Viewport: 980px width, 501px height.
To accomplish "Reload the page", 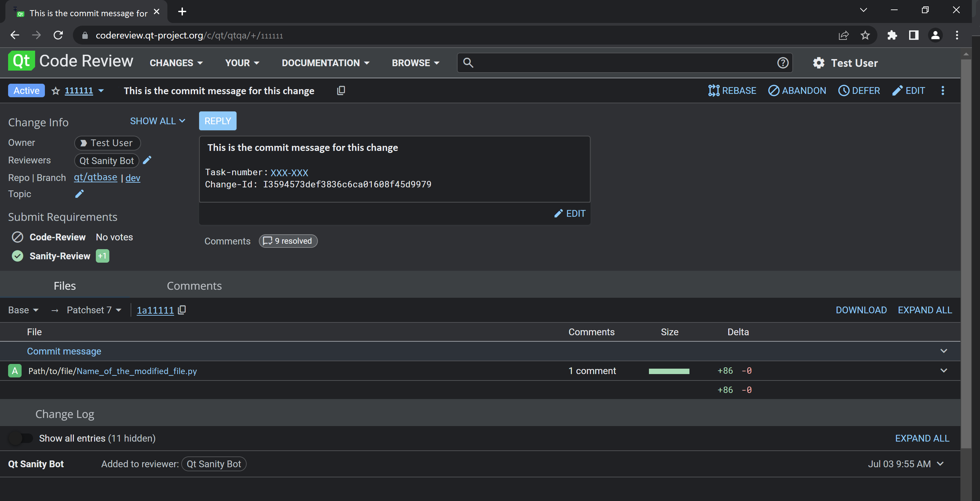I will [58, 35].
